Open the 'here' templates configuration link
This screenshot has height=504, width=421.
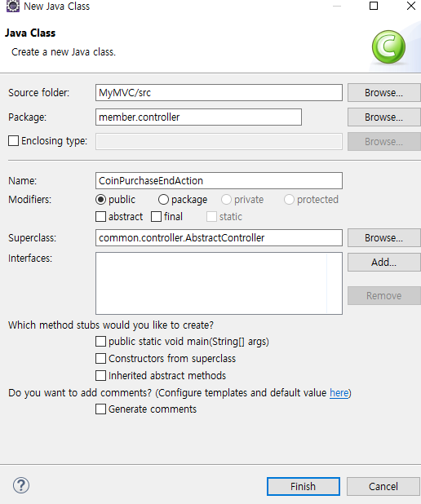[x=339, y=393]
